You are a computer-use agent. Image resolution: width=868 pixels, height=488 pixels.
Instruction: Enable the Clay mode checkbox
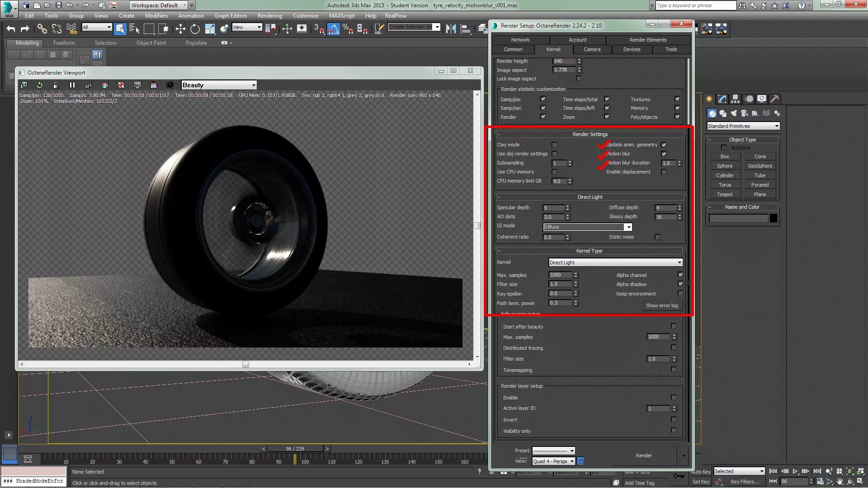[x=554, y=145]
